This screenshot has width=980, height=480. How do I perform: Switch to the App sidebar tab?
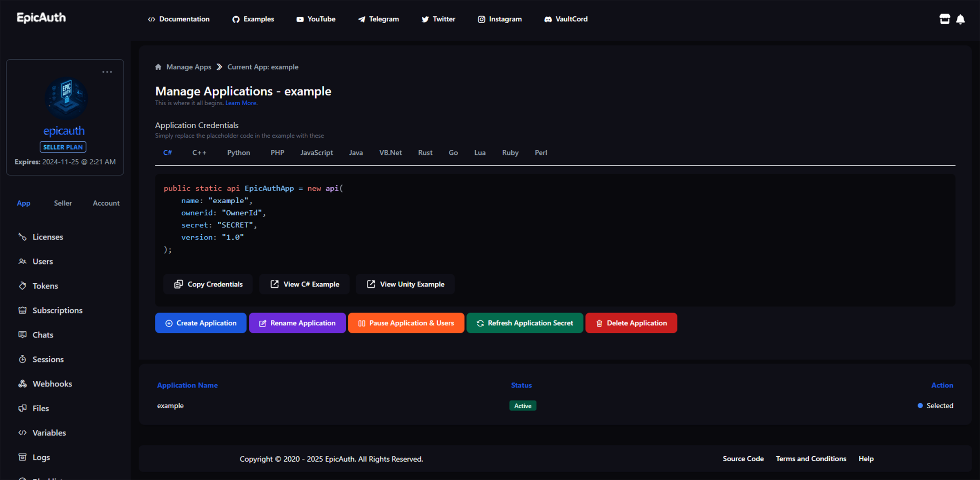pyautogui.click(x=24, y=203)
